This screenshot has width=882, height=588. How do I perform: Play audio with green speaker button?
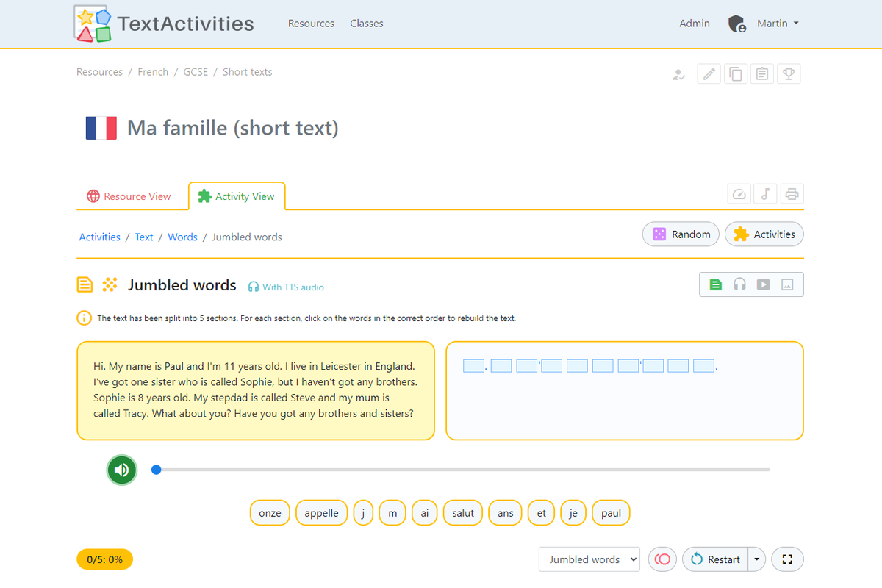coord(122,470)
